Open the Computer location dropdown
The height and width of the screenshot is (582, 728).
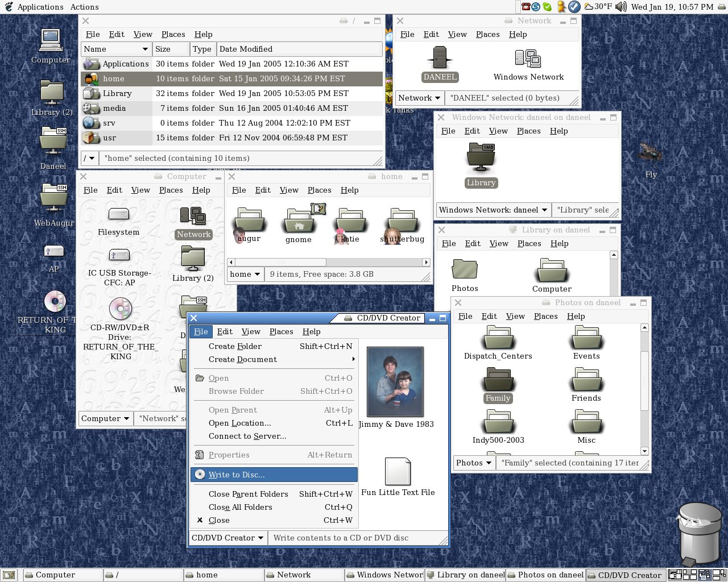(x=105, y=418)
